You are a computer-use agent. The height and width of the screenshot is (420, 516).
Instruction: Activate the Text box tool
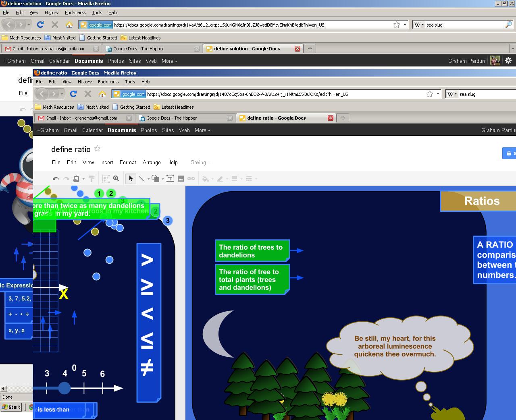170,178
